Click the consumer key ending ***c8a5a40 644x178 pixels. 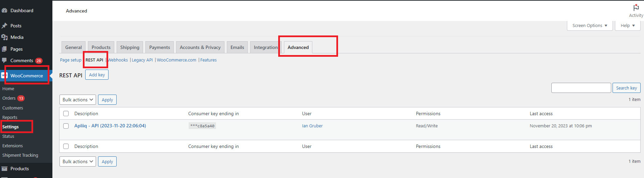[202, 126]
